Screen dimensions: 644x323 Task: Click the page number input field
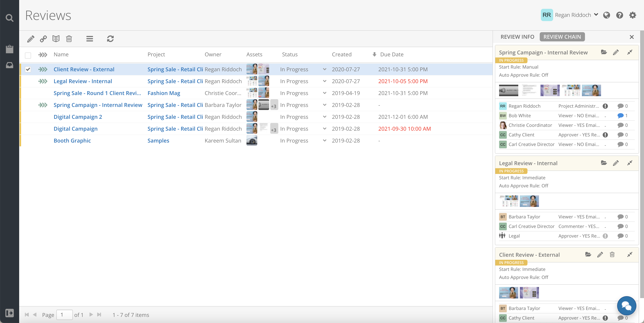65,315
